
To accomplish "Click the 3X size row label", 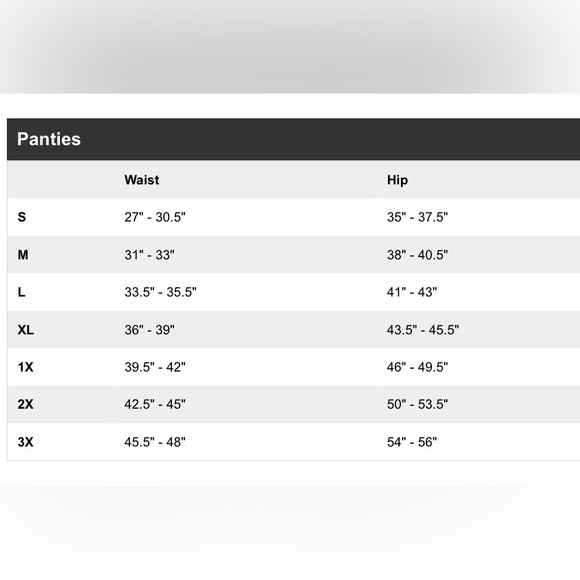I will pyautogui.click(x=26, y=442).
